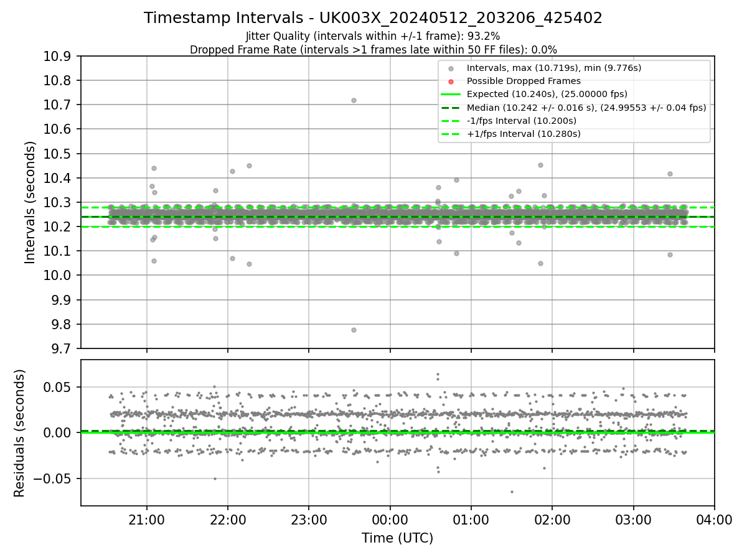This screenshot has width=747, height=560.
Task: Click the red dot marker in the legend
Action: point(451,81)
